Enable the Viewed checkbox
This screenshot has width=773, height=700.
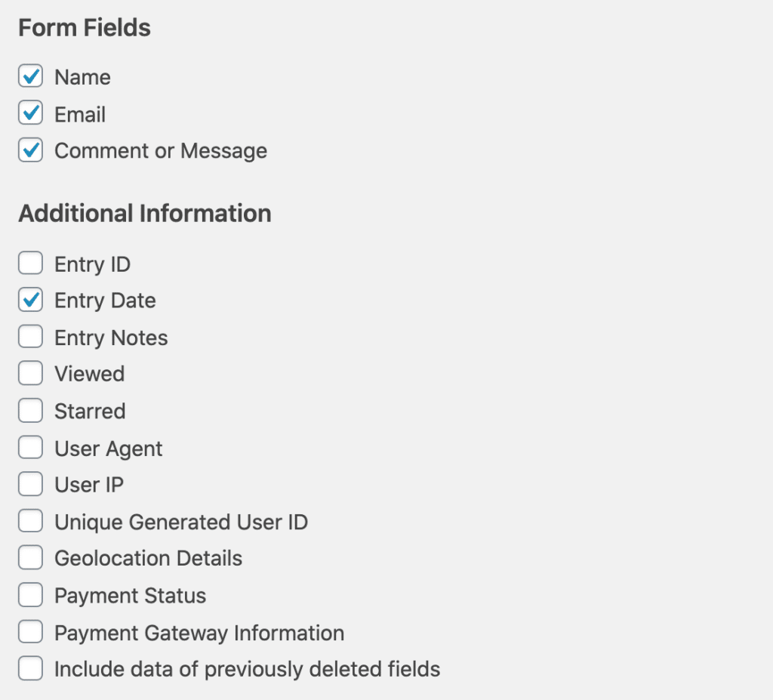(30, 373)
